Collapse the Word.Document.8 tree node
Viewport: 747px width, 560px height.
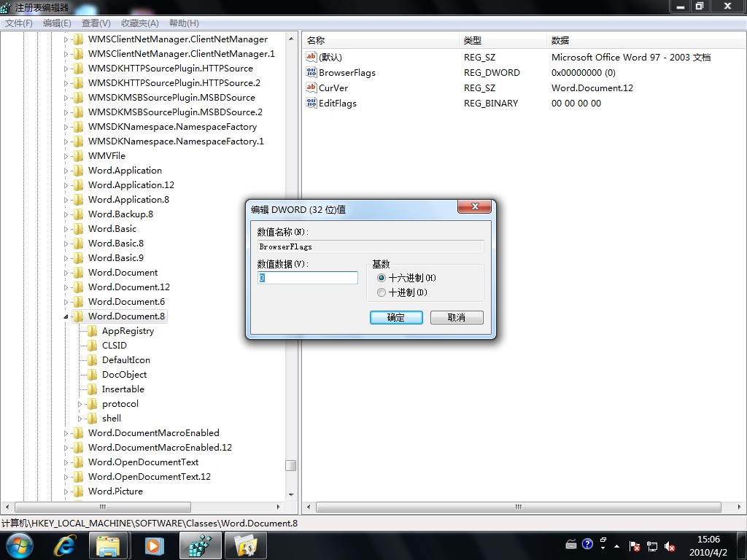66,316
